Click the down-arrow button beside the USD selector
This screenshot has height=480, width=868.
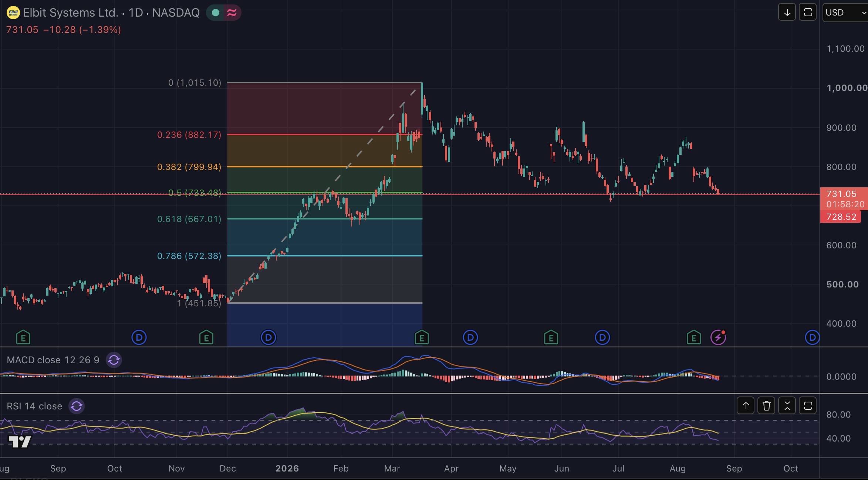click(x=787, y=13)
